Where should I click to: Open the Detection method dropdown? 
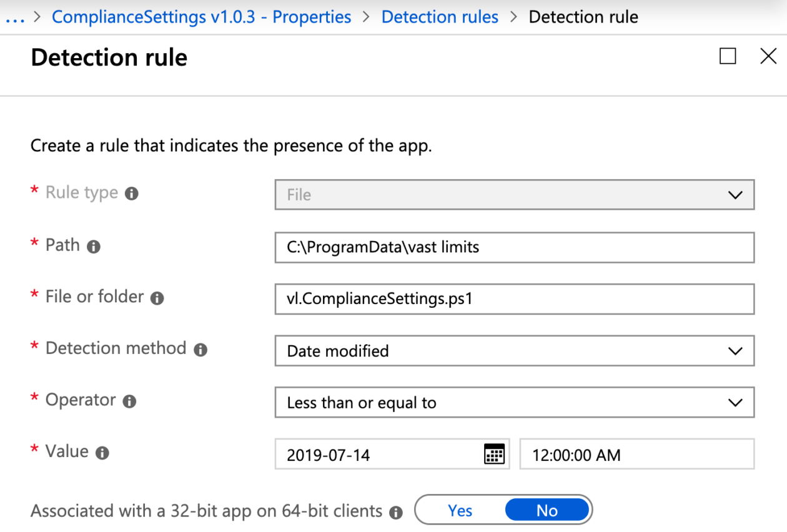pos(736,350)
